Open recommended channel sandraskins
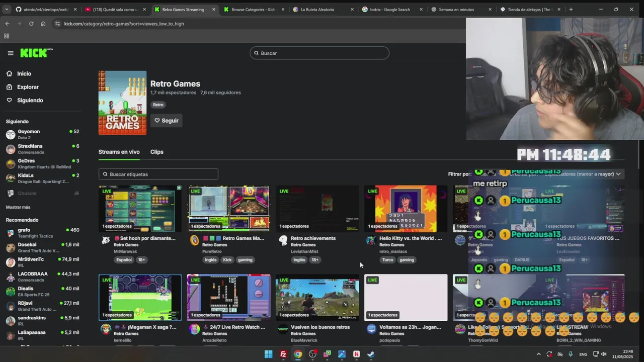644x362 pixels. (42, 320)
